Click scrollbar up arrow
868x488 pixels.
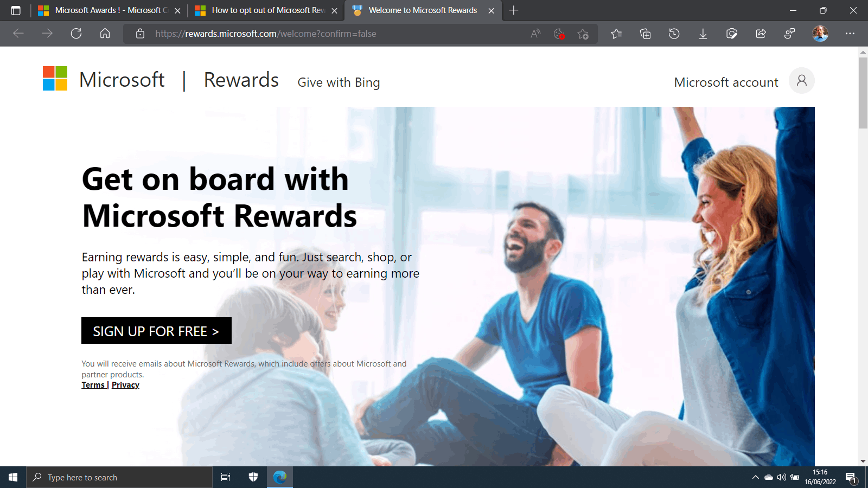[863, 52]
